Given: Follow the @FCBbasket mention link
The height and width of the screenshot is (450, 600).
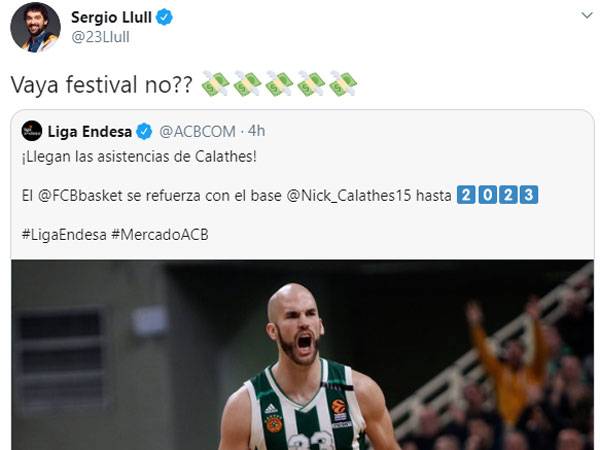Looking at the screenshot, I should tap(80, 196).
